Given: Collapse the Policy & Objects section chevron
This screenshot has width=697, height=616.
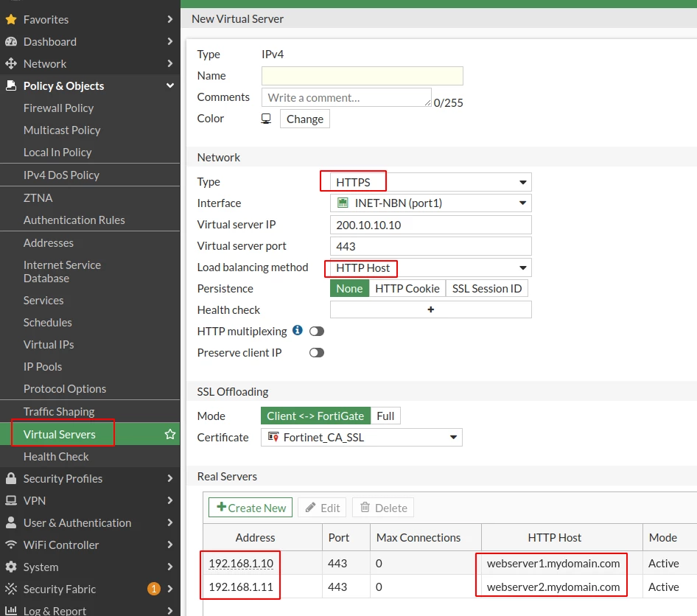Looking at the screenshot, I should (169, 85).
